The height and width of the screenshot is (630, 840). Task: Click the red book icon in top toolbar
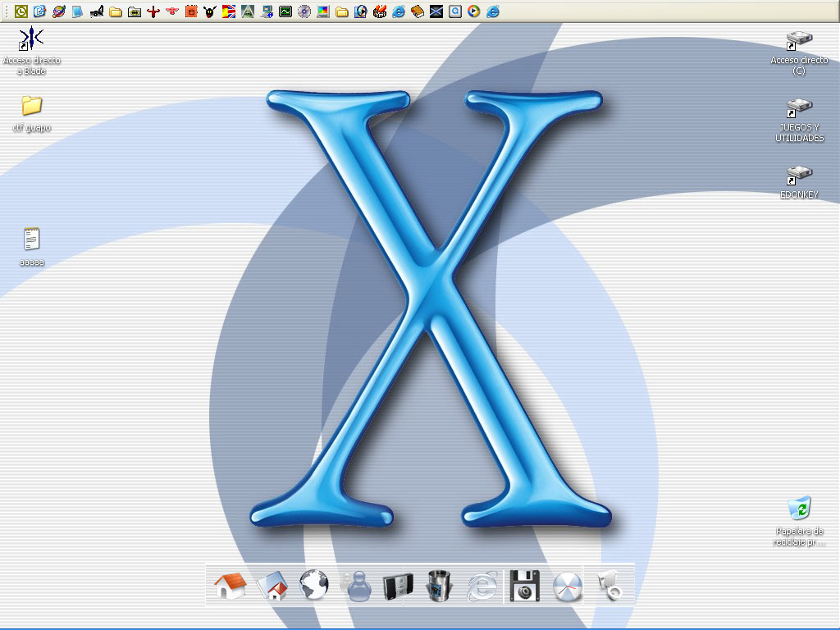[418, 11]
